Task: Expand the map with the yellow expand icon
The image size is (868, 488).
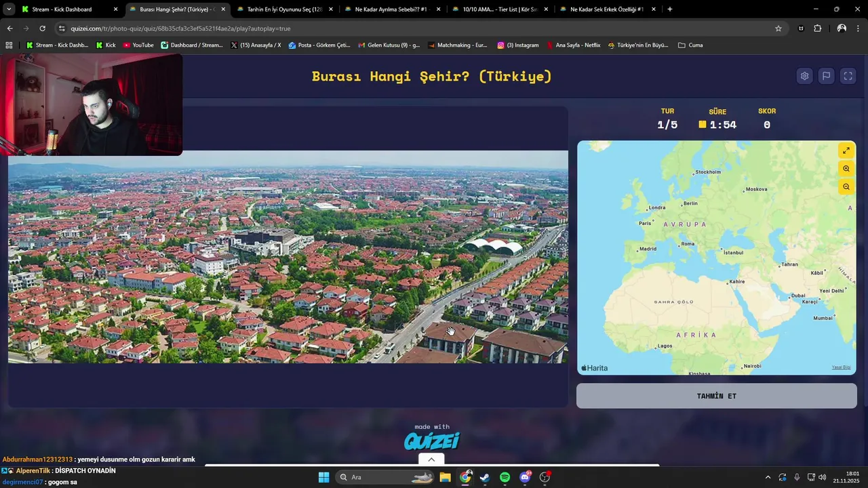Action: [846, 150]
